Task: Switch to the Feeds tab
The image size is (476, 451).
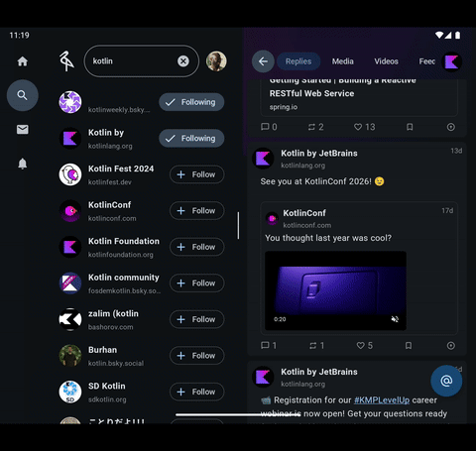Action: click(x=427, y=61)
